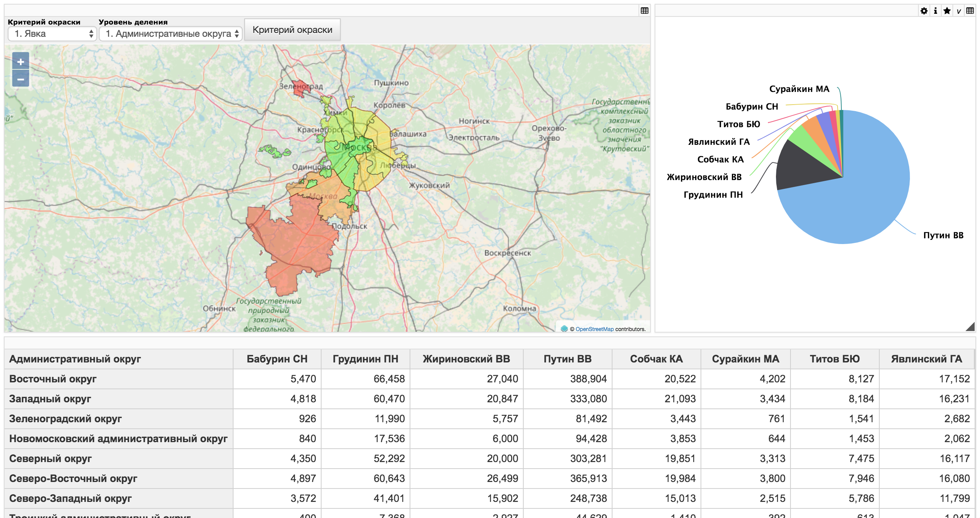Select the Восточный округ row

point(490,379)
